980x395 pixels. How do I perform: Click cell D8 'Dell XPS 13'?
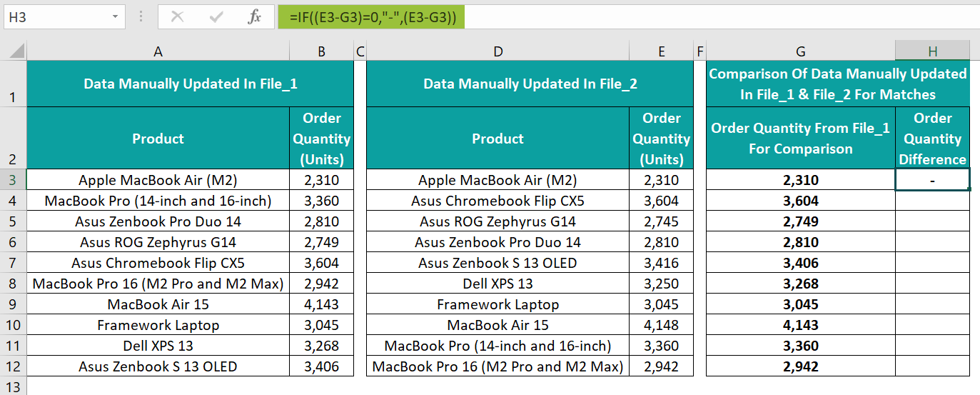497,284
